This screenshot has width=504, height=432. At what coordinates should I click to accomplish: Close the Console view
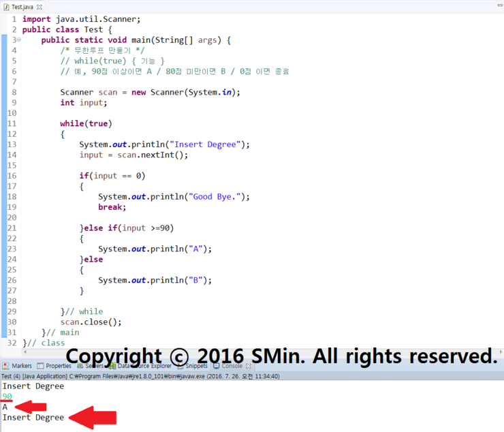[249, 366]
